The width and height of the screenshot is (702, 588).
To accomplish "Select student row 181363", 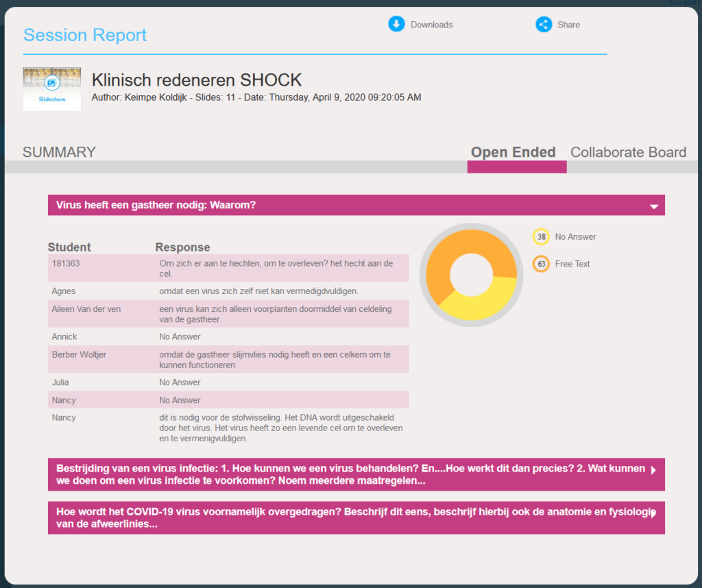I will [228, 268].
